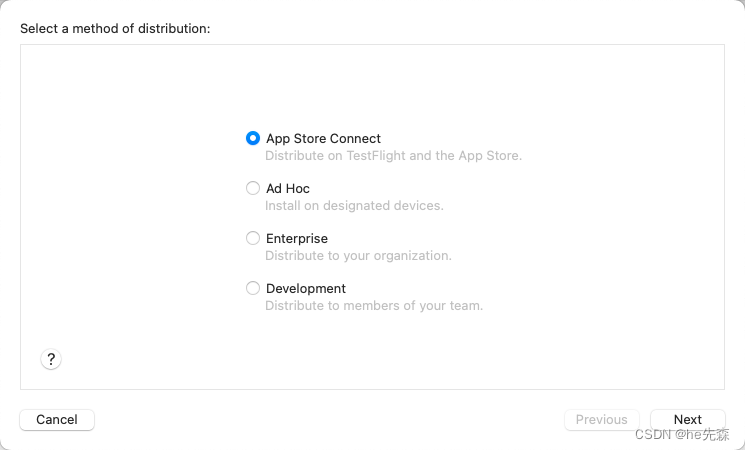The image size is (745, 450).
Task: Click "Distribute to your organization" description text
Action: click(x=358, y=256)
